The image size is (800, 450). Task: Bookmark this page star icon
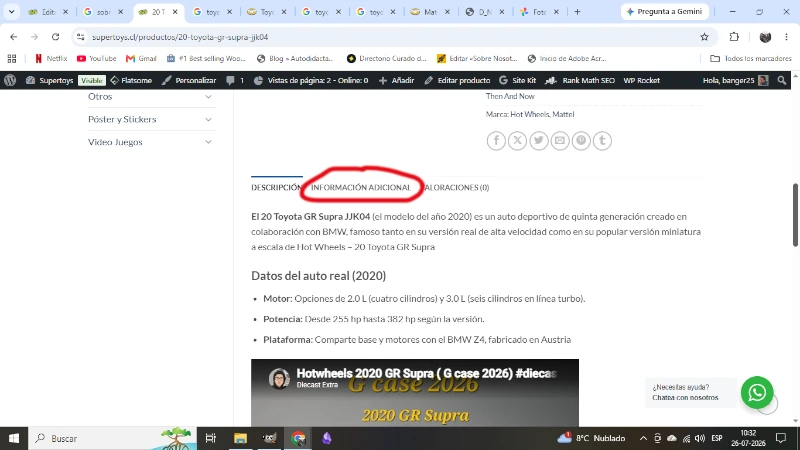705,37
